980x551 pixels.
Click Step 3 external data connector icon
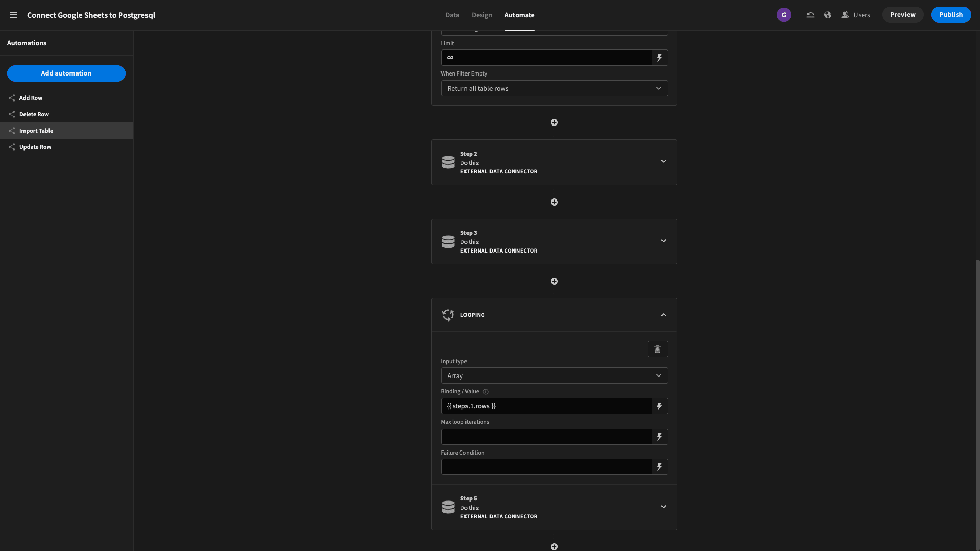click(x=448, y=241)
